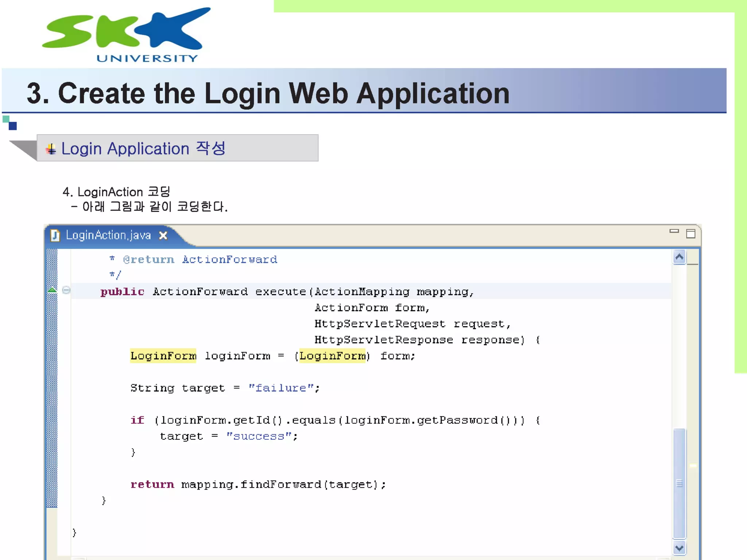This screenshot has height=560, width=747.
Task: Click the @return ActionForward Javadoc comment
Action: coord(200,260)
